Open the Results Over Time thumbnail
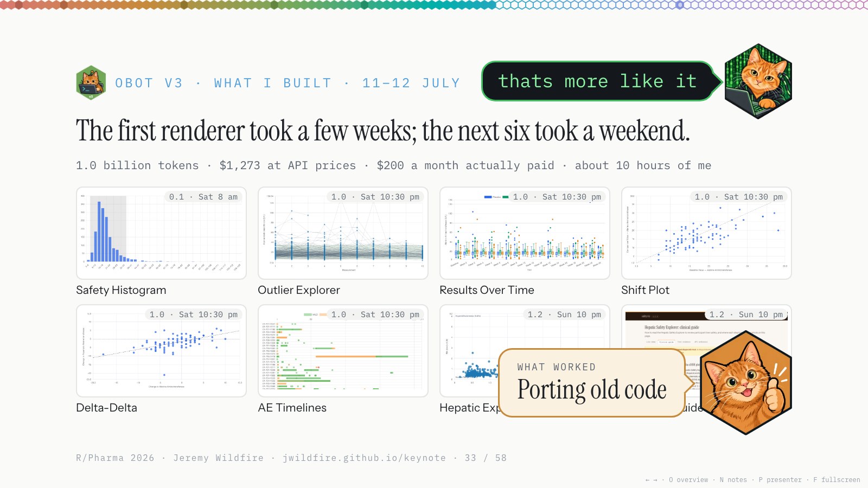This screenshot has width=868, height=488. click(525, 233)
